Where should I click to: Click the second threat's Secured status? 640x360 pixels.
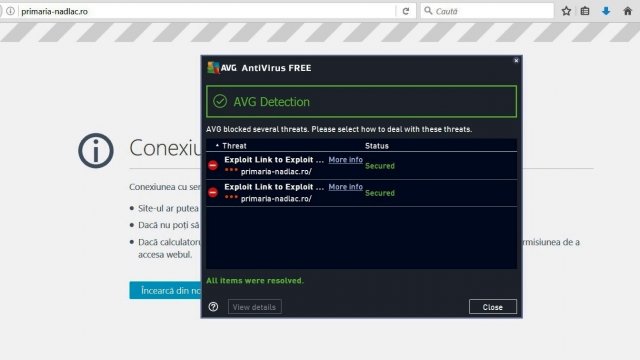click(x=380, y=193)
